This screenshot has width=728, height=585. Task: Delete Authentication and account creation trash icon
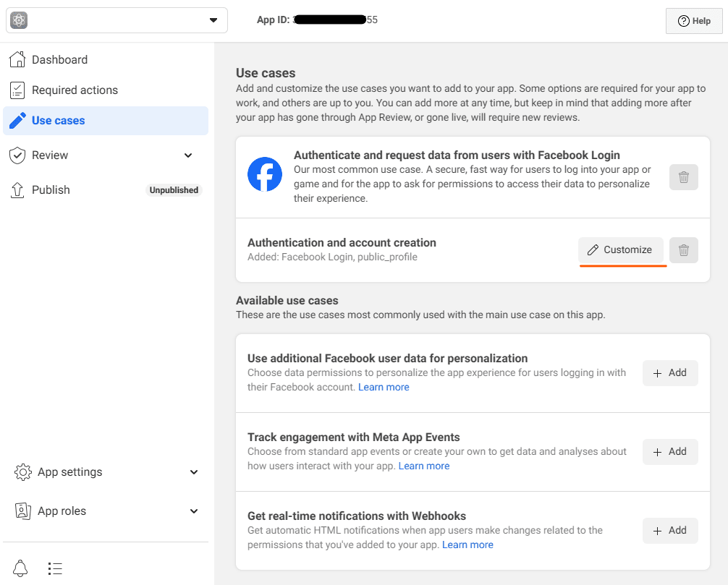coord(683,250)
